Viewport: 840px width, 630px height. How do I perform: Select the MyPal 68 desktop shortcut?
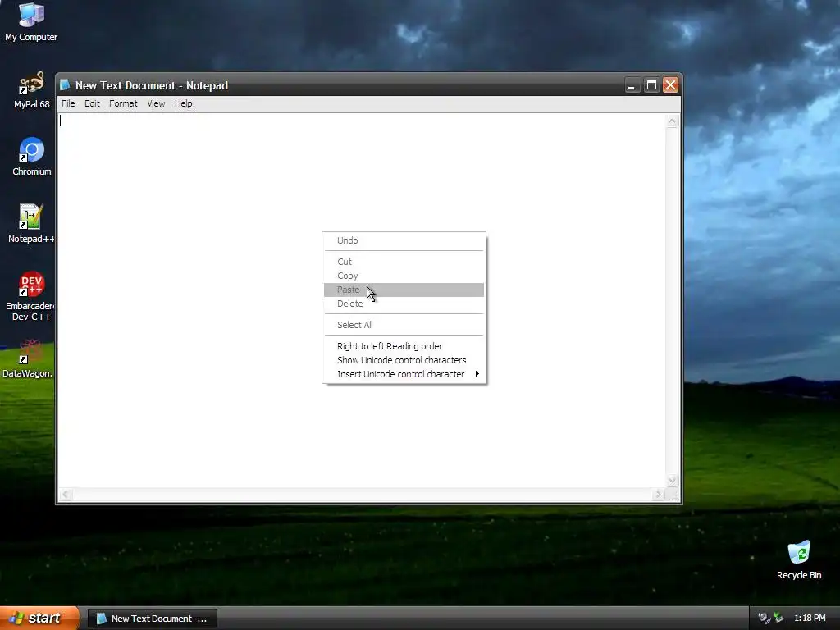tap(31, 90)
